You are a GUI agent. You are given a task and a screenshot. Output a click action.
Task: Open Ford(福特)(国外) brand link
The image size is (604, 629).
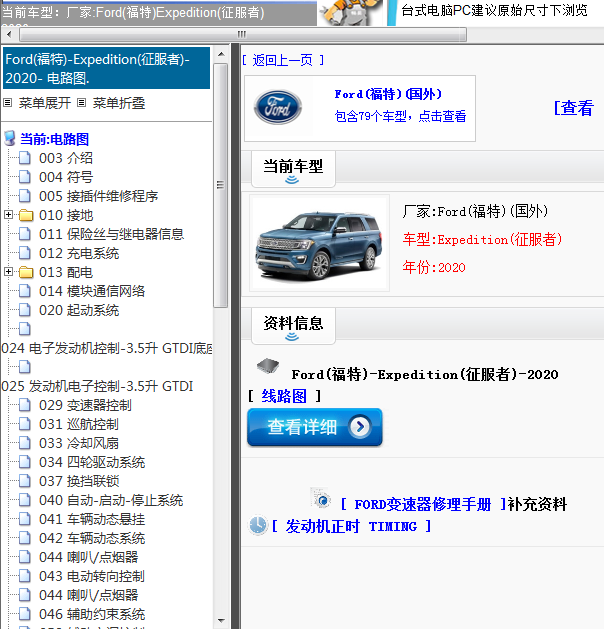388,94
